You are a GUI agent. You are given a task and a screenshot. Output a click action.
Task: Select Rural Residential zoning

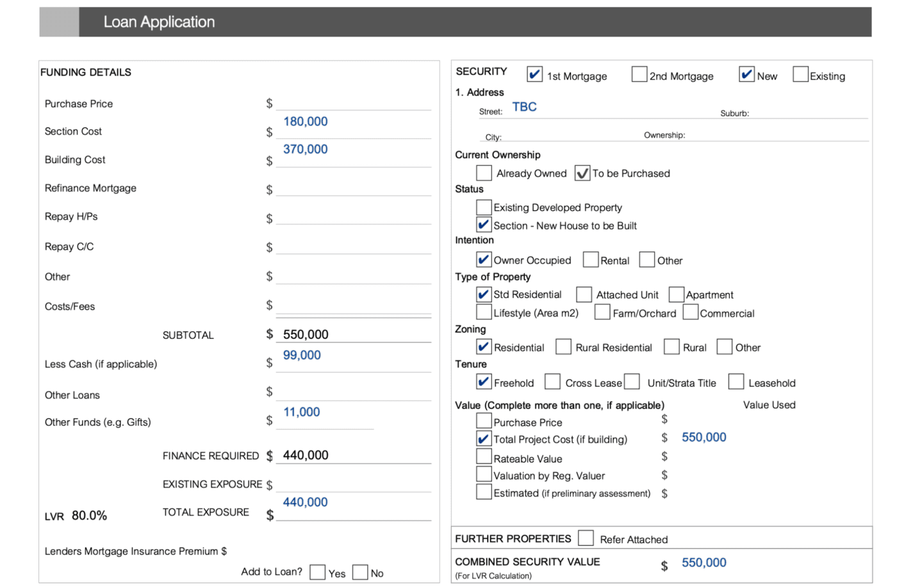[563, 347]
